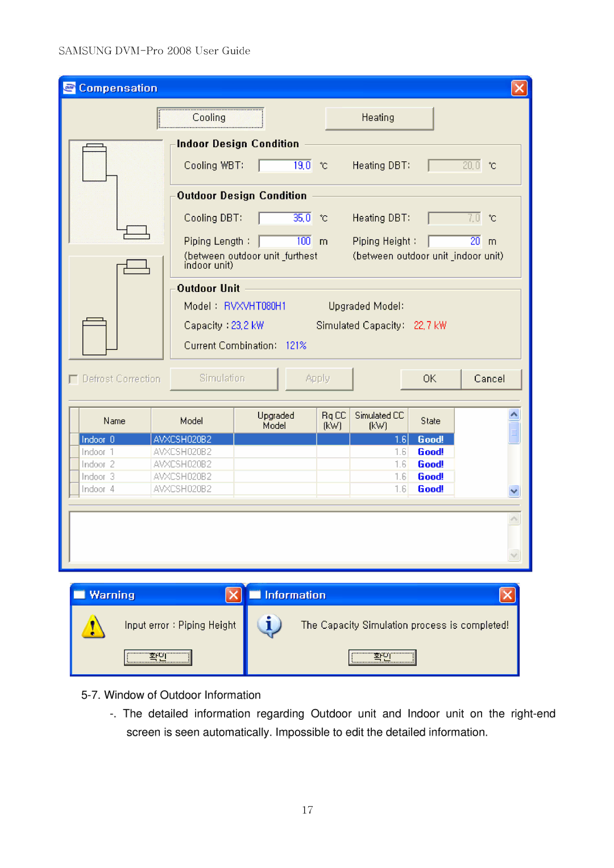
Task: Close the Warning dialog
Action: (x=233, y=595)
